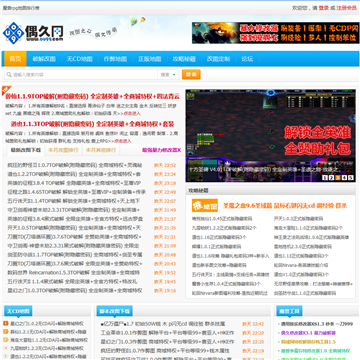
Task: Click rank 1 badge in 无CD list
Action: 6,323
